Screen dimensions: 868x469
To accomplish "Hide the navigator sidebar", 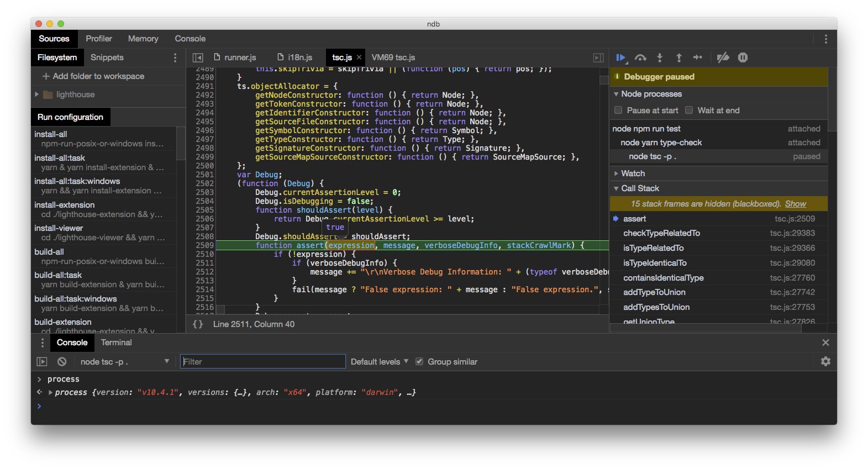I will pos(198,57).
